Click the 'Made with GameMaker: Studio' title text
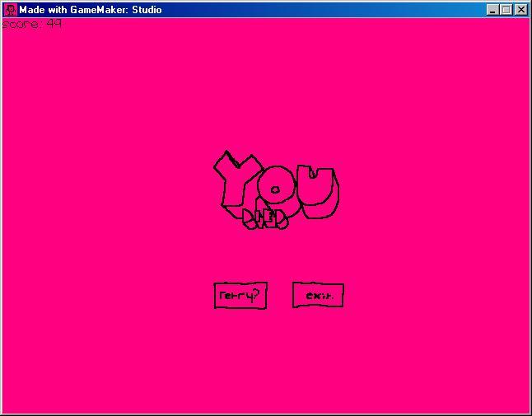Image resolution: width=532 pixels, height=416 pixels. (x=90, y=10)
